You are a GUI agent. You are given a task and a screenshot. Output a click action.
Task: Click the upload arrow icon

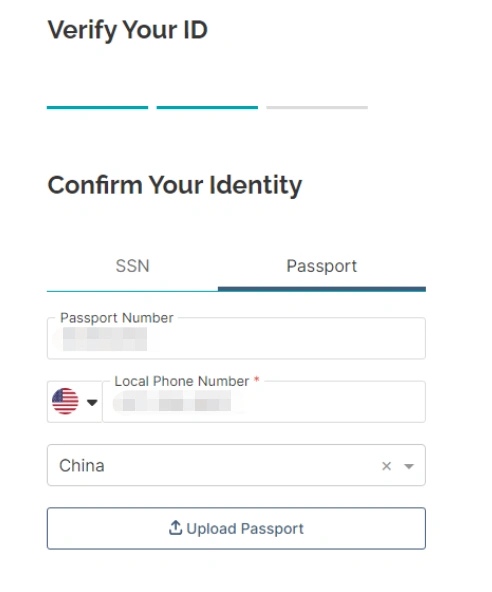(x=175, y=527)
